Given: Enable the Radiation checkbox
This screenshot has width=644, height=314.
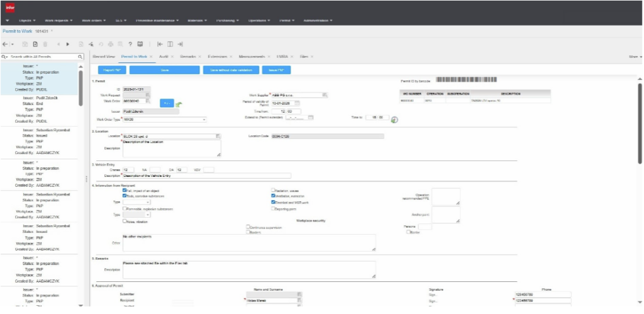Looking at the screenshot, I should [273, 190].
